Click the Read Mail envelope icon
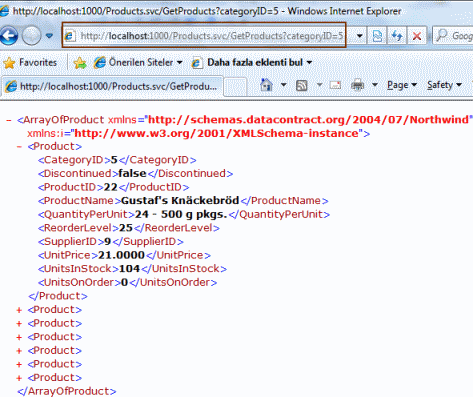The image size is (473, 397). [335, 85]
